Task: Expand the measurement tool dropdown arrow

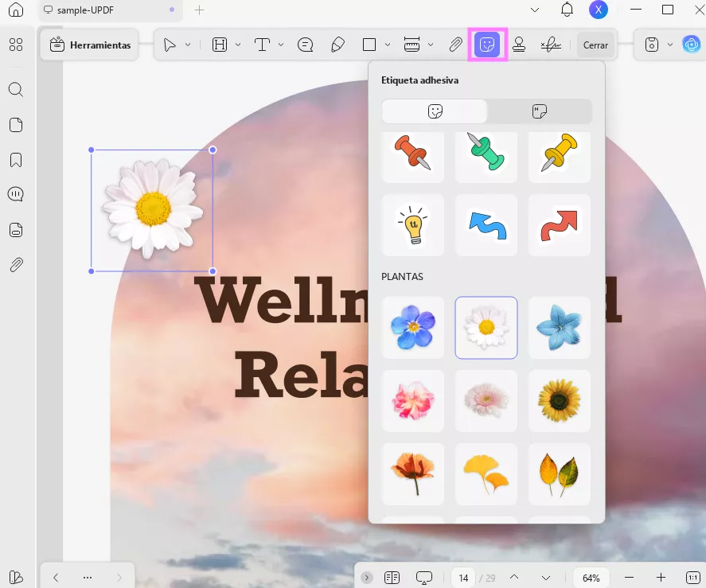Action: pyautogui.click(x=431, y=45)
